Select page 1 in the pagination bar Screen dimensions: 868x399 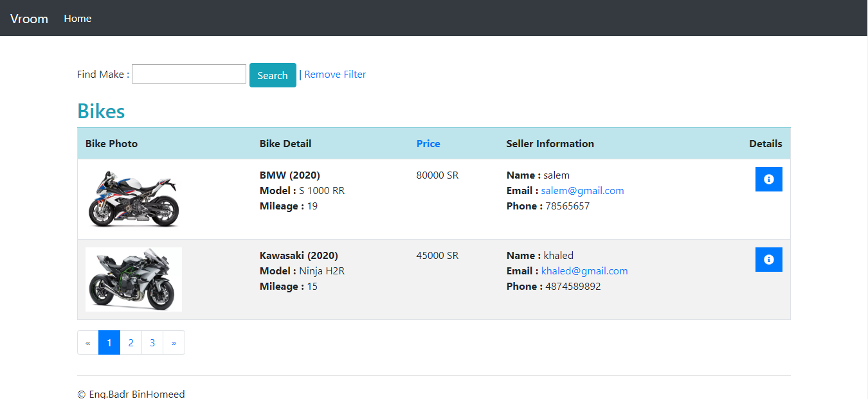pos(109,342)
